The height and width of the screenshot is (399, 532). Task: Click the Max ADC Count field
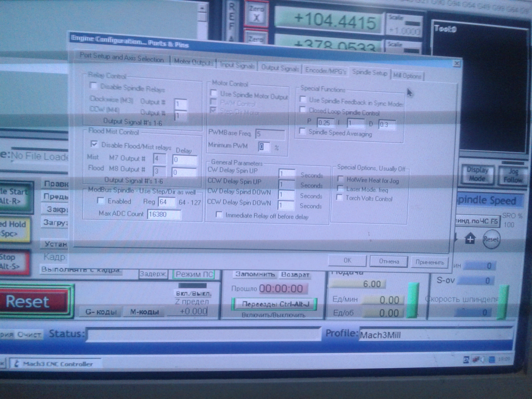[x=164, y=214]
